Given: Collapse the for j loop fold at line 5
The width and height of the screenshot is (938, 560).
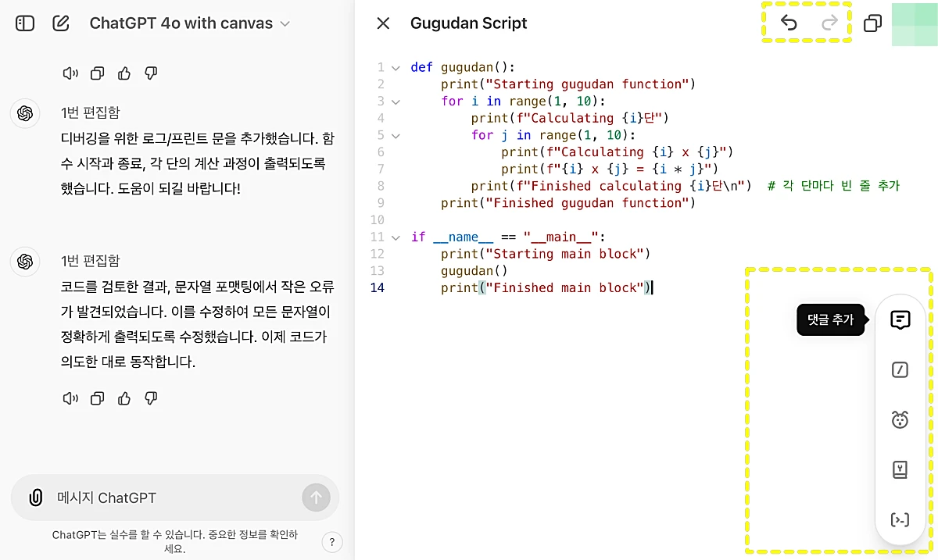Looking at the screenshot, I should 396,135.
